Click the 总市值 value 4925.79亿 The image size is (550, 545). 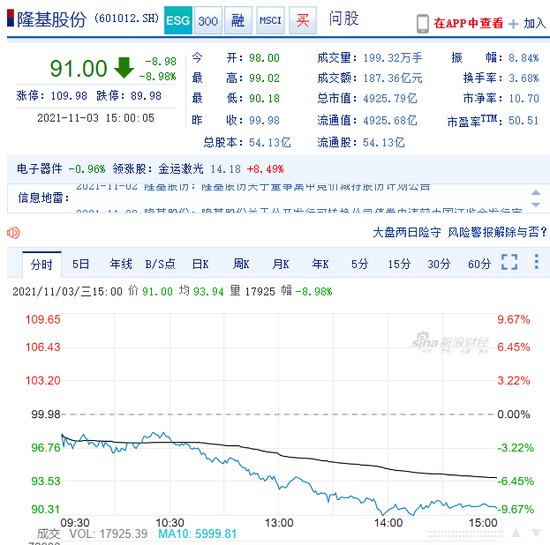(x=390, y=98)
